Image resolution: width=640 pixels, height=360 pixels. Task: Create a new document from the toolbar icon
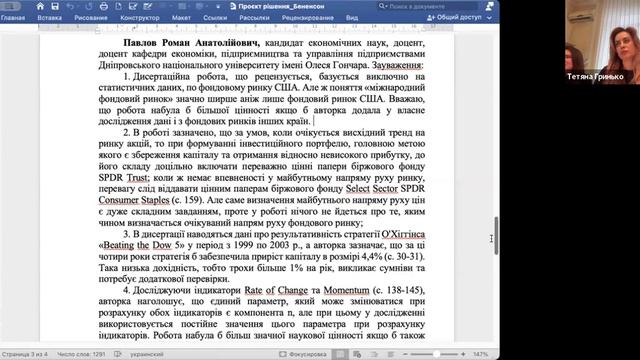coord(118,6)
